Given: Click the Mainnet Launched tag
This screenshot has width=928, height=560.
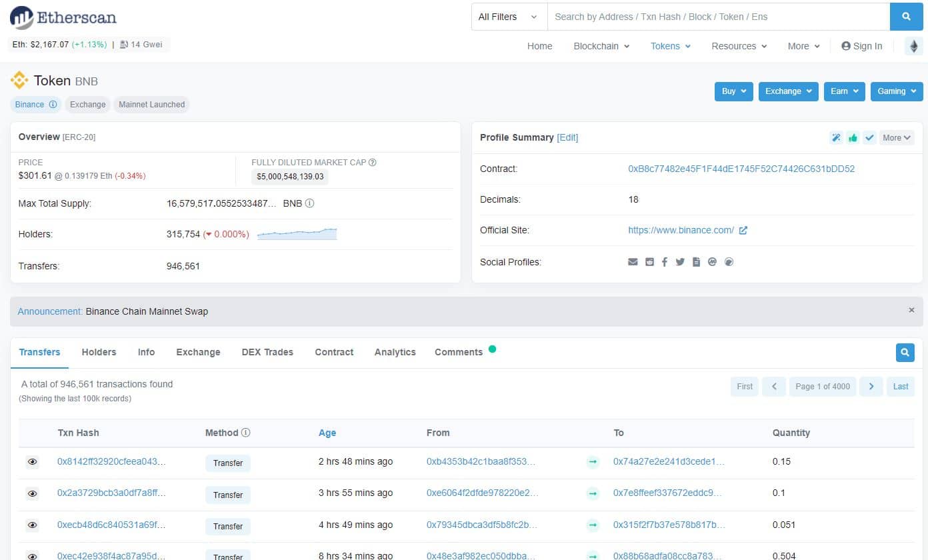Looking at the screenshot, I should click(151, 105).
